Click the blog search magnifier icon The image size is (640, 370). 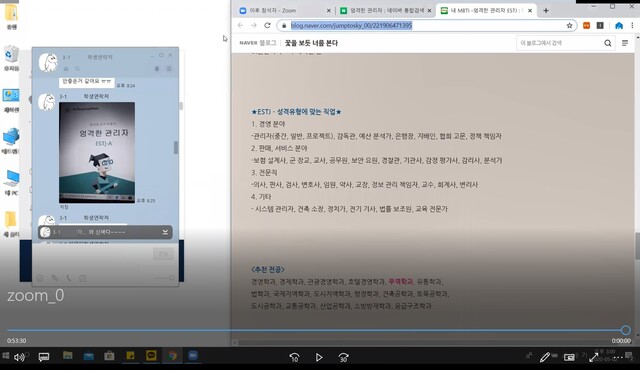pyautogui.click(x=608, y=43)
